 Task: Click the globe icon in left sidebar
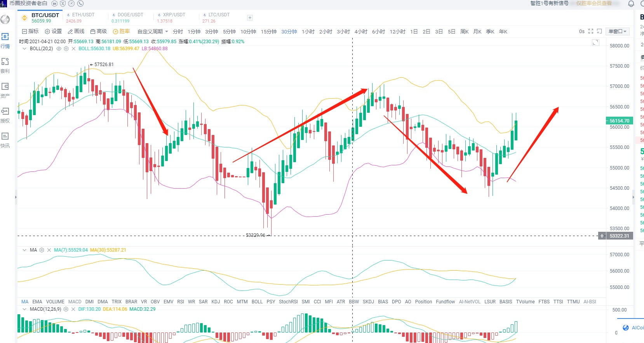[x=5, y=19]
